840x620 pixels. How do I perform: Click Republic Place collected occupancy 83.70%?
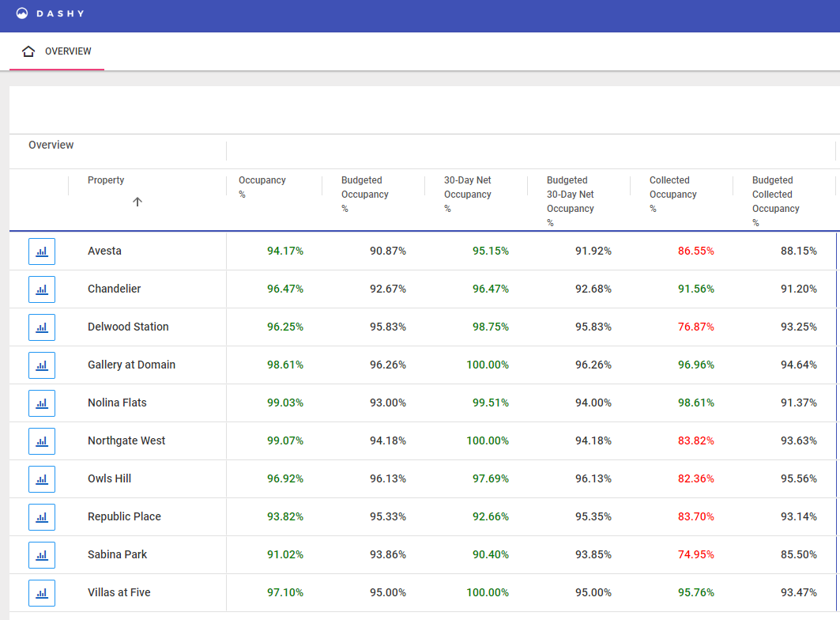pos(696,517)
